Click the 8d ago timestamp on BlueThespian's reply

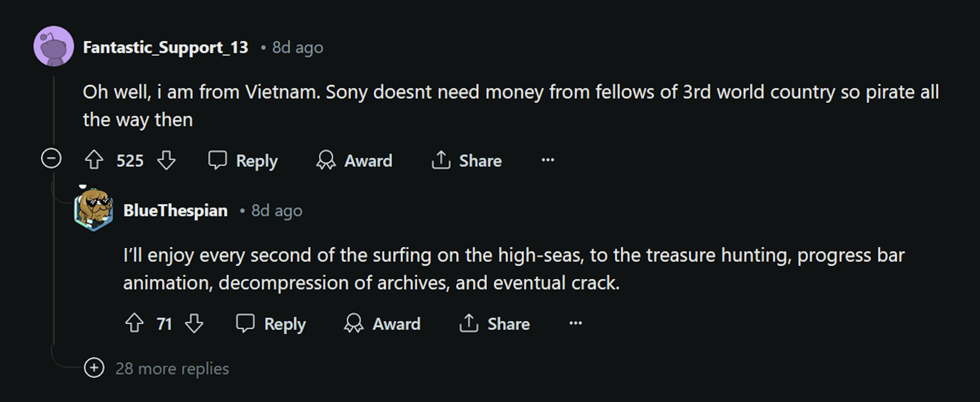pos(277,210)
